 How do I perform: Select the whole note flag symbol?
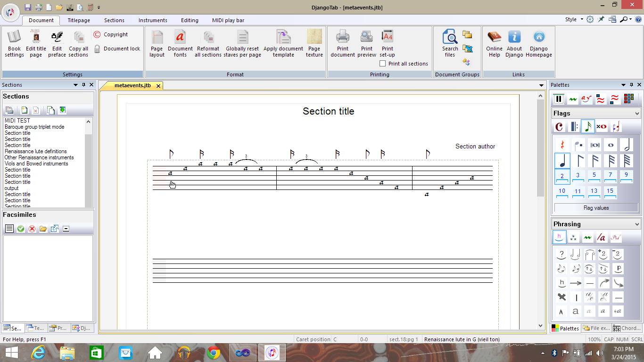coord(611,145)
